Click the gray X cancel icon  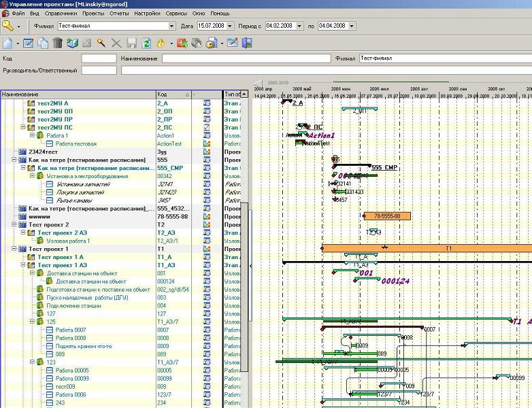(116, 43)
